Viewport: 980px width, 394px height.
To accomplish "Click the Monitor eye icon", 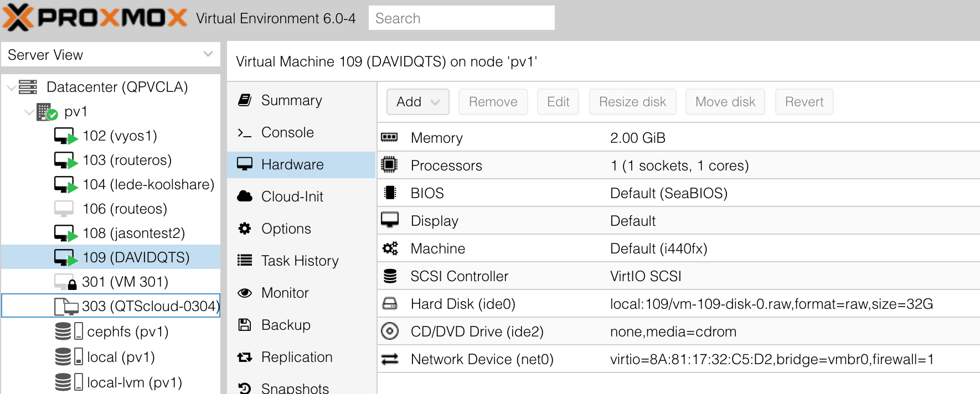I will click(x=245, y=293).
